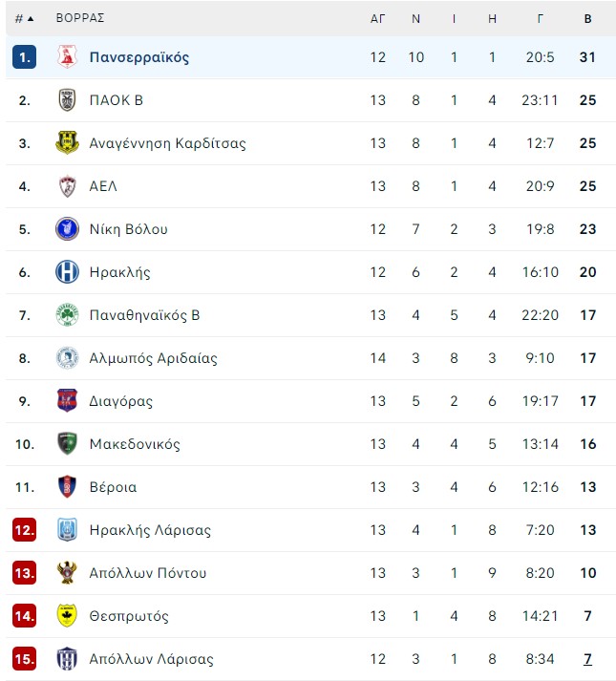
Task: Open the Πανσερραϊκός team link
Action: 139,57
